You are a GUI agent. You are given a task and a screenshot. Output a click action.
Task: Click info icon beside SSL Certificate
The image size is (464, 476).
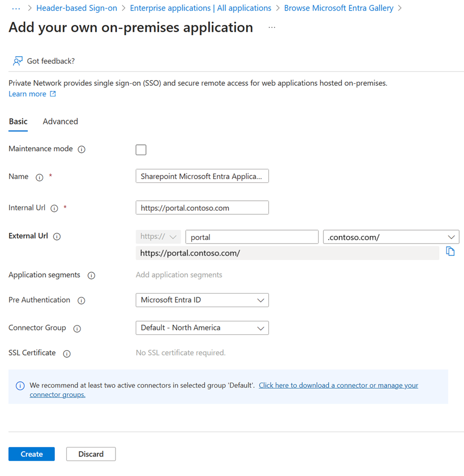67,353
